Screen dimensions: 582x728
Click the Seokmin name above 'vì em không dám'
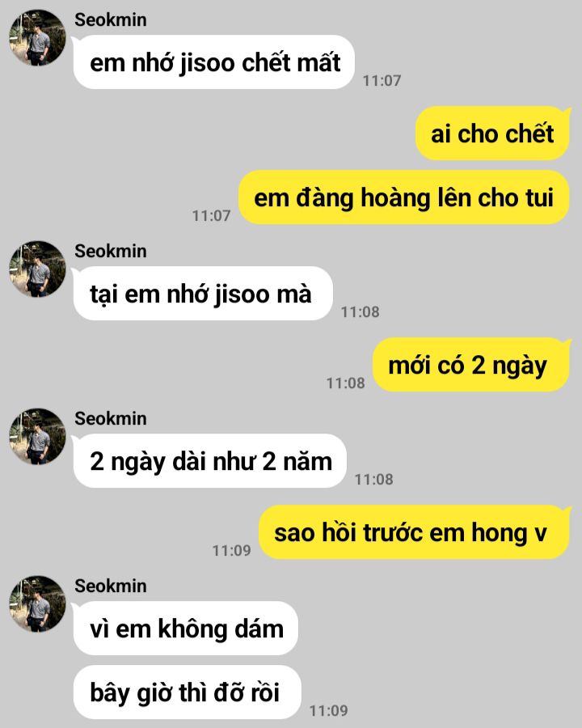111,586
